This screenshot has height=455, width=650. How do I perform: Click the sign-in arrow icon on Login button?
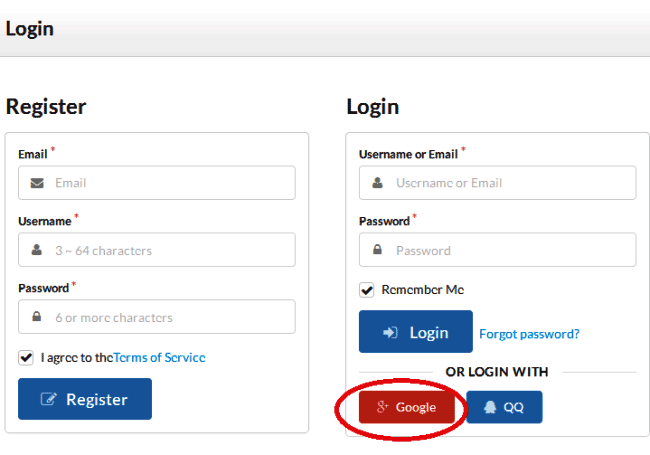pyautogui.click(x=390, y=332)
